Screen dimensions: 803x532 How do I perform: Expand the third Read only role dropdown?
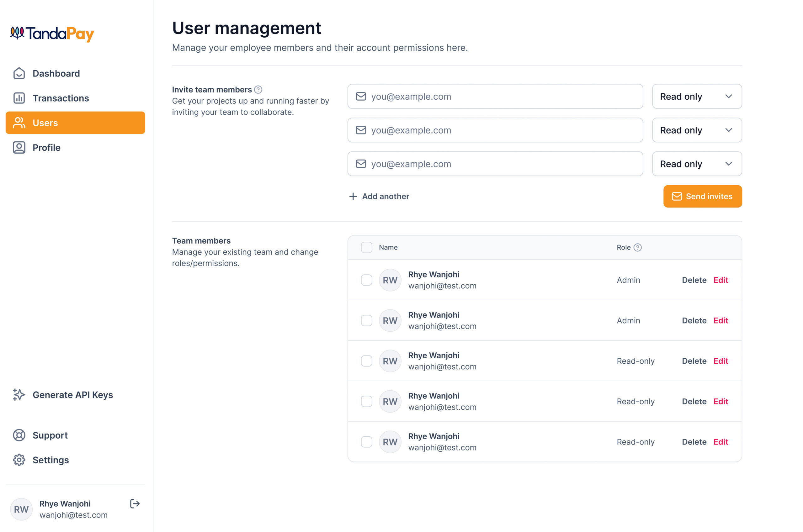click(x=696, y=164)
